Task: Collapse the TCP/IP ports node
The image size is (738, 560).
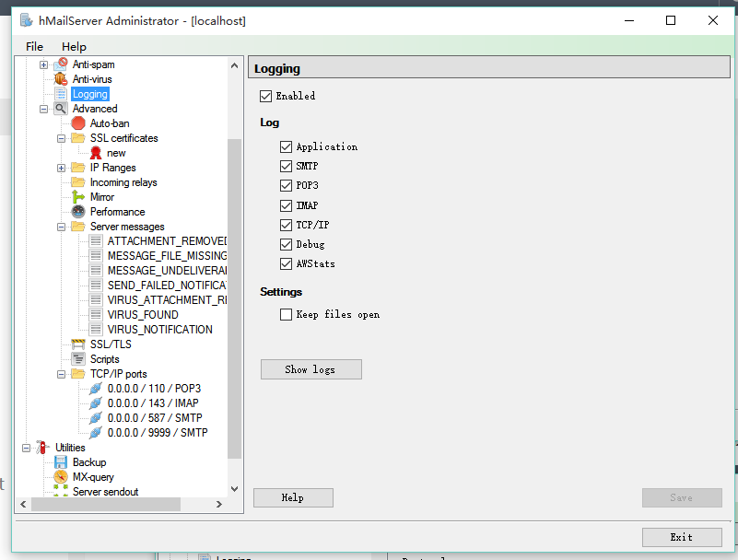Action: tap(61, 375)
